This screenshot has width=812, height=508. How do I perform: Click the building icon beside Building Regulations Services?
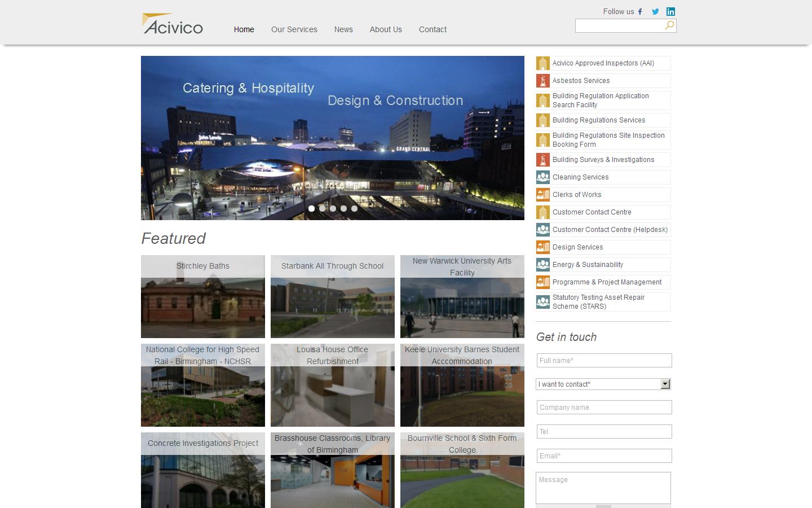[x=542, y=120]
